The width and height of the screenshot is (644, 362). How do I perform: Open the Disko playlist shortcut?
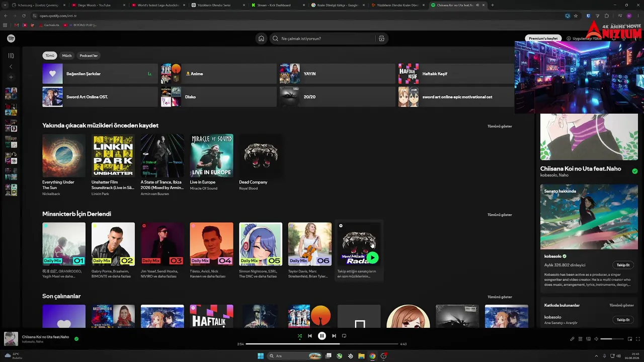pyautogui.click(x=219, y=97)
